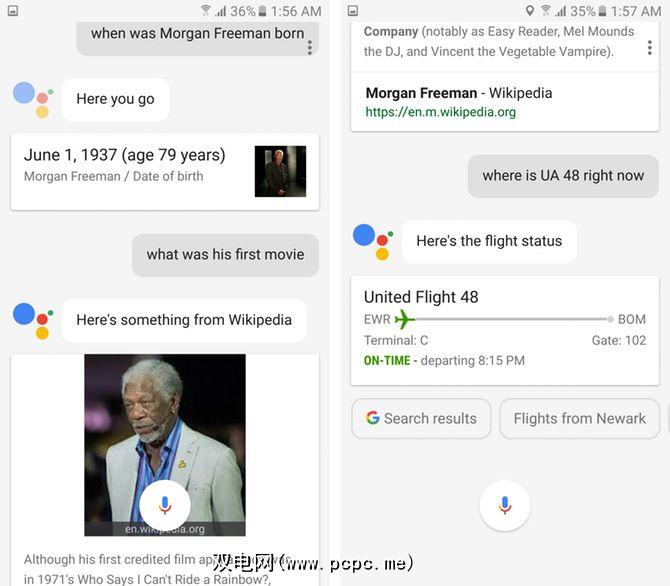Click the Assistant logo beside 'Here's the flight status'
This screenshot has height=586, width=670.
373,242
